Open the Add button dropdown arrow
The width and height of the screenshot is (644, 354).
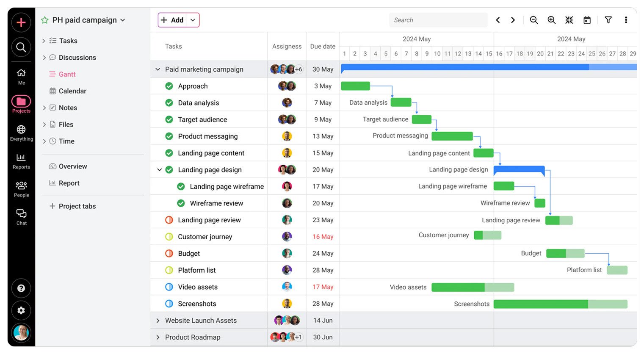pos(193,19)
